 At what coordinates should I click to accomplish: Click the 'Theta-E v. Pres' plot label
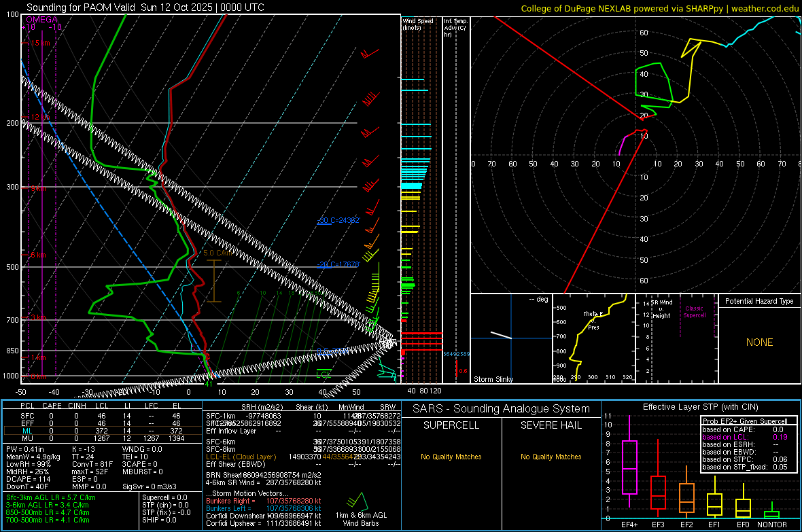pos(593,320)
